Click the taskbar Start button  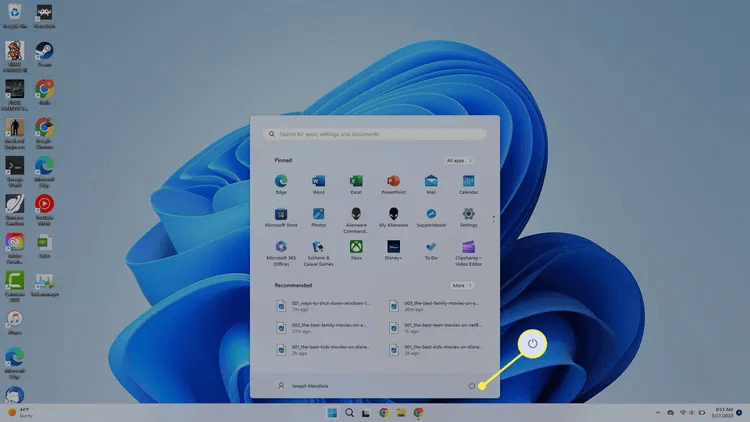click(332, 412)
